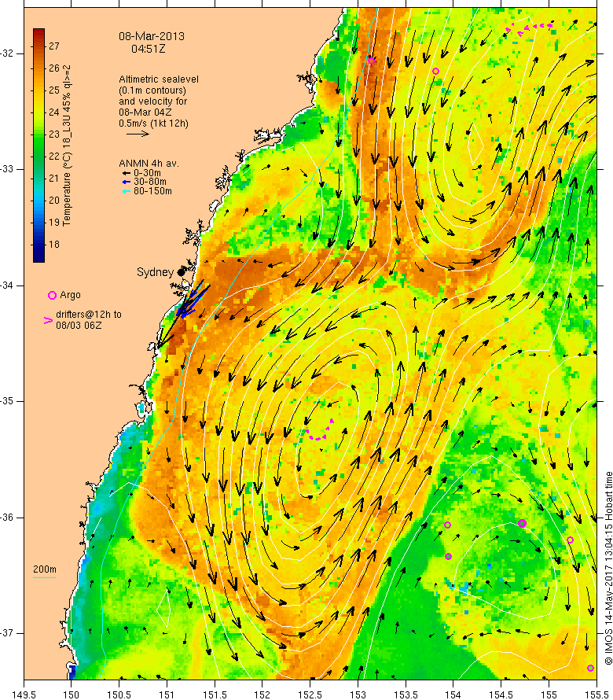Click the Argo float near 36.3°S 153.95°E
The height and width of the screenshot is (700, 613).
[x=449, y=556]
